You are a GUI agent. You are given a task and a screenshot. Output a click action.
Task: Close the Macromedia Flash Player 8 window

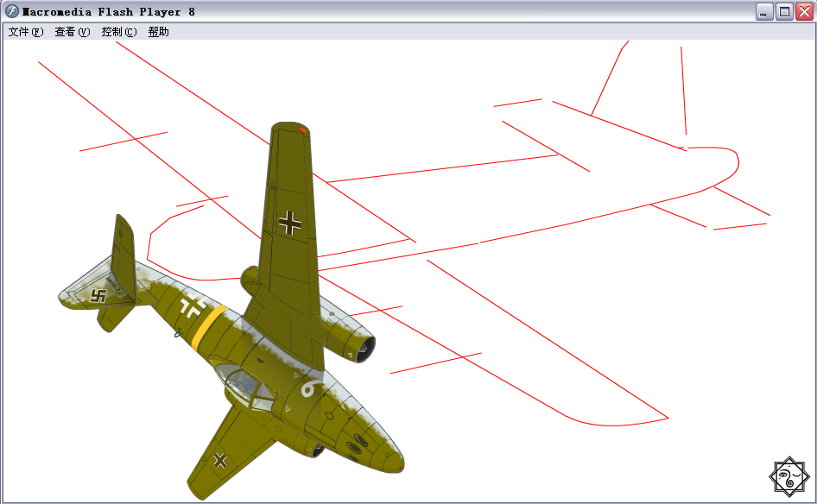click(x=804, y=11)
